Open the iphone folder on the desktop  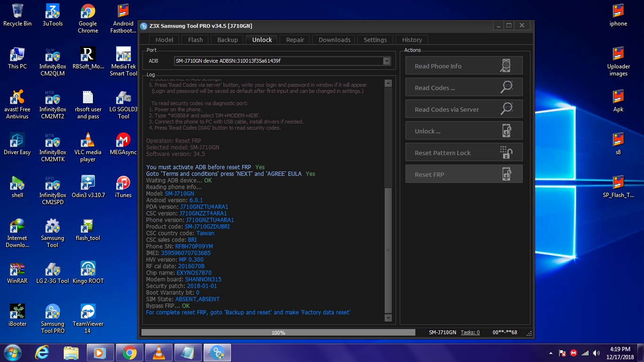click(x=618, y=15)
